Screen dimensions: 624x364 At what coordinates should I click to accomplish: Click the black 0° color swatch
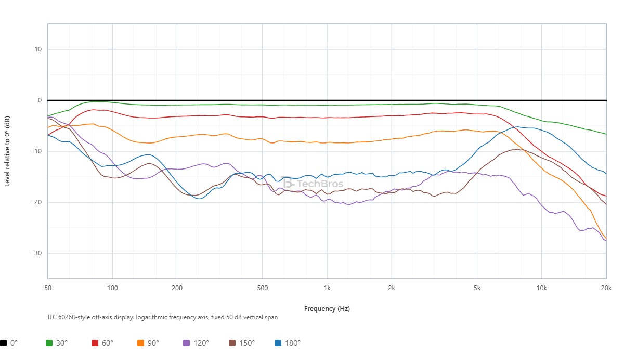(x=3, y=343)
